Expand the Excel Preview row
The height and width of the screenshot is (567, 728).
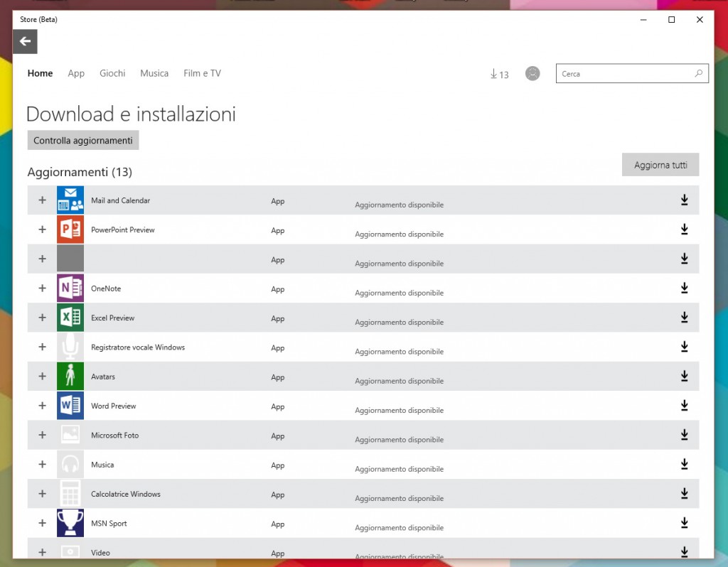tap(42, 318)
